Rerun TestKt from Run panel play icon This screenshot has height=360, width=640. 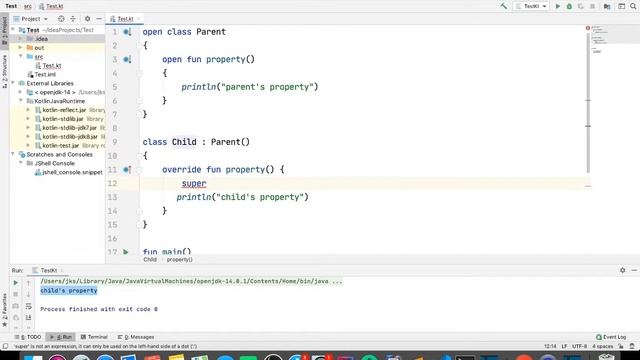tap(16, 282)
